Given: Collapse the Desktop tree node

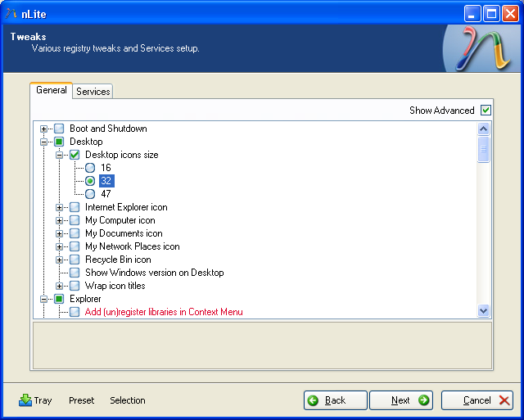Looking at the screenshot, I should tap(43, 142).
